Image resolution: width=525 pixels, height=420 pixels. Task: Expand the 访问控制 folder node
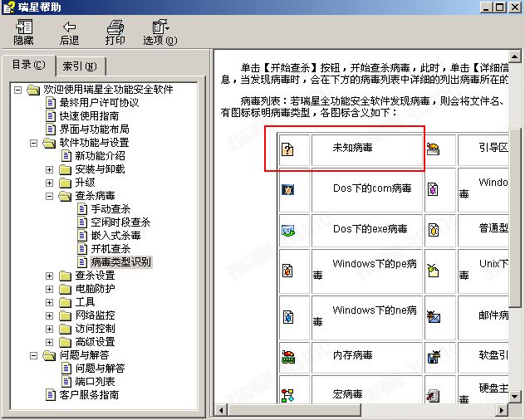click(x=49, y=329)
